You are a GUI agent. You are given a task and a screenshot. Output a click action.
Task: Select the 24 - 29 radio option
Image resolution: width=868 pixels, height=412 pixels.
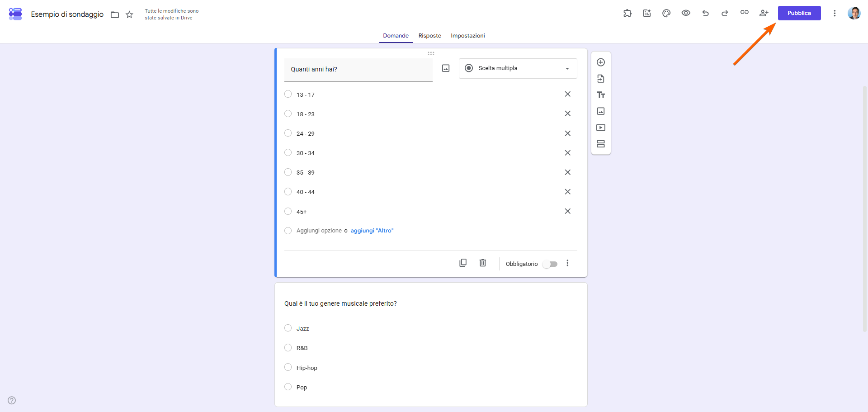[x=288, y=133]
